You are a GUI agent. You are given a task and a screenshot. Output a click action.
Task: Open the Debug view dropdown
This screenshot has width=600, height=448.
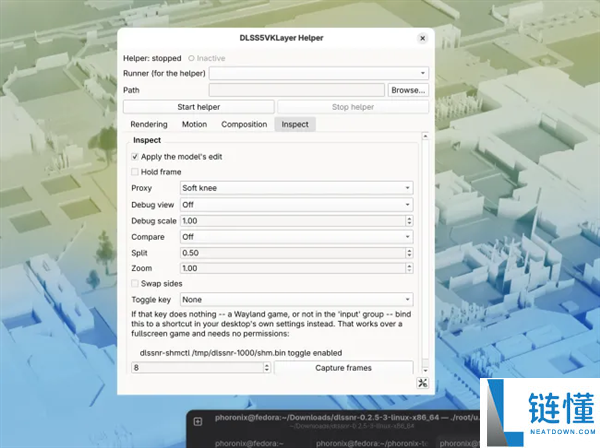point(297,205)
